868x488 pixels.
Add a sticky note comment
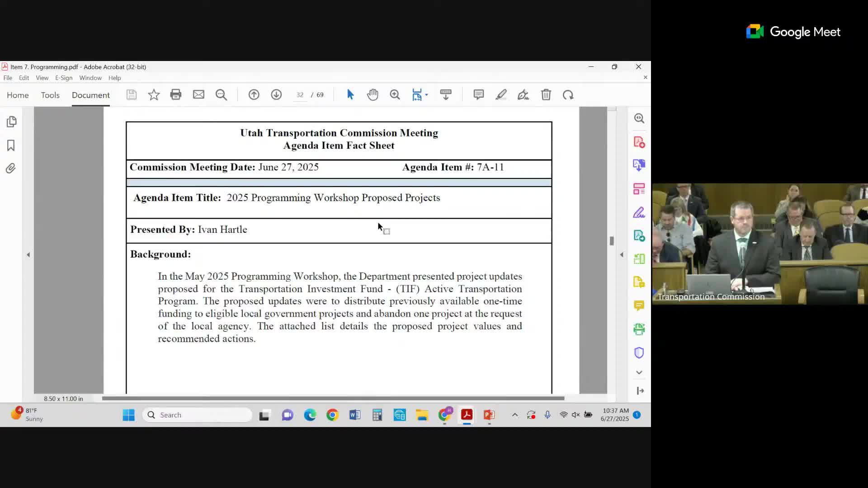click(x=478, y=94)
